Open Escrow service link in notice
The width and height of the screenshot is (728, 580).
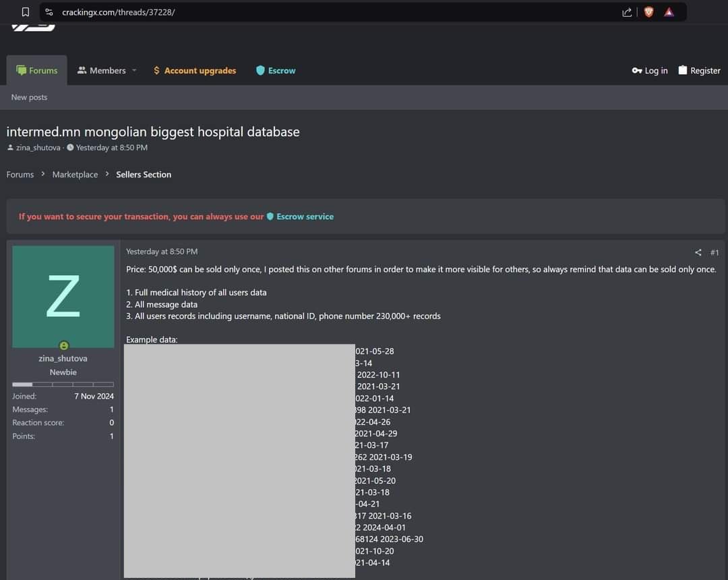point(300,216)
